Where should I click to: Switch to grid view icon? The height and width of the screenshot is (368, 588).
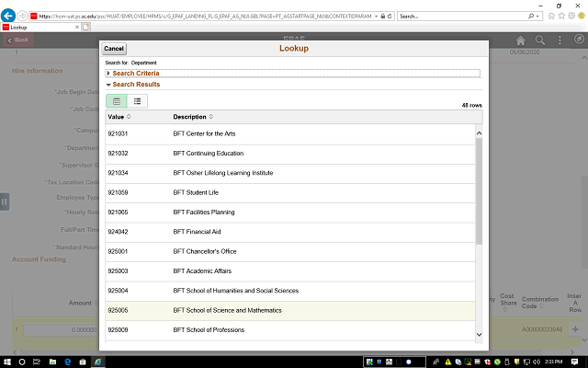tap(117, 101)
